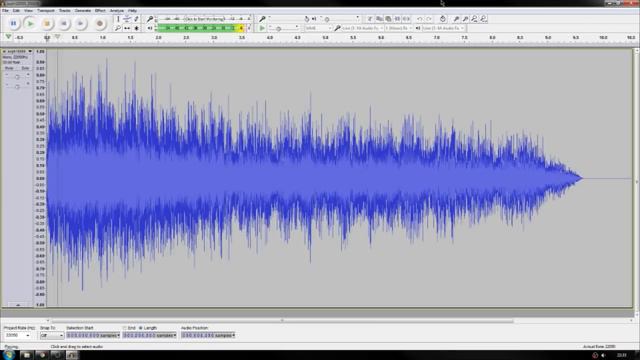Open the audio host dropdown
Image resolution: width=640 pixels, height=360 pixels.
pos(318,28)
